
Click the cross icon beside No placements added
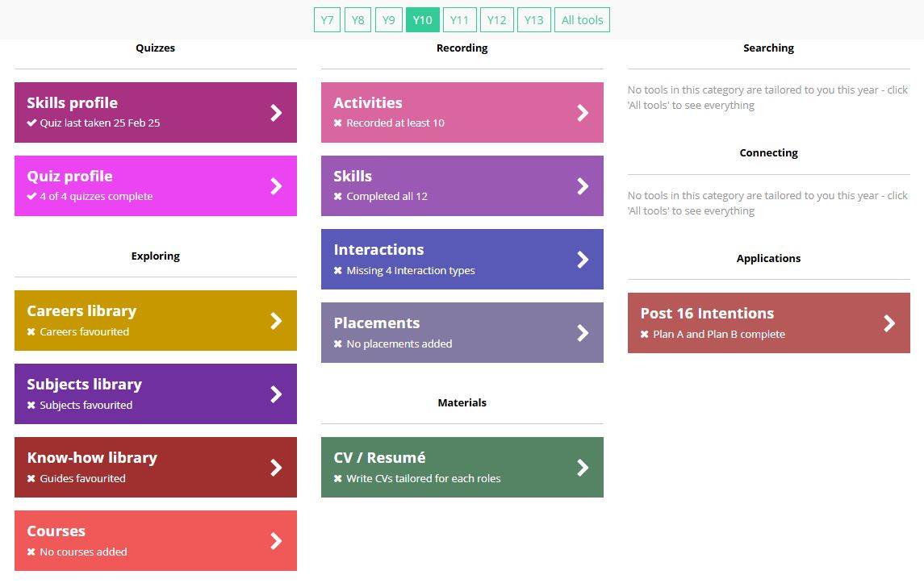[x=338, y=344]
